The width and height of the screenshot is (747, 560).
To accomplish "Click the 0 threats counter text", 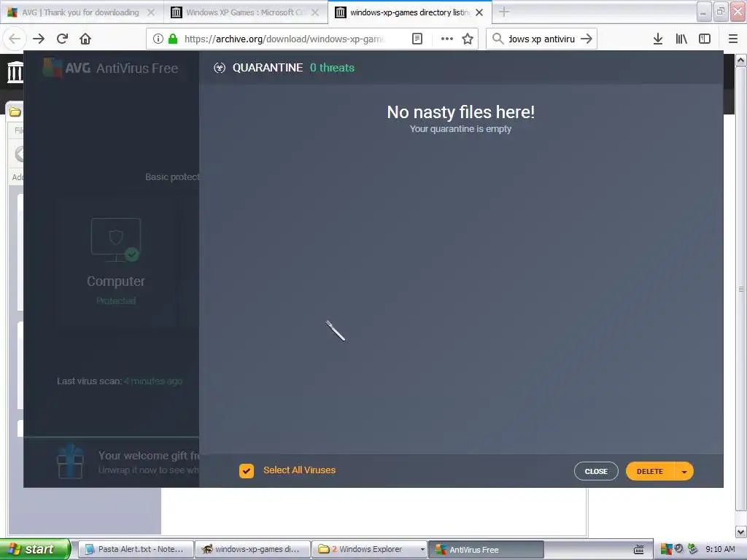I will [332, 68].
